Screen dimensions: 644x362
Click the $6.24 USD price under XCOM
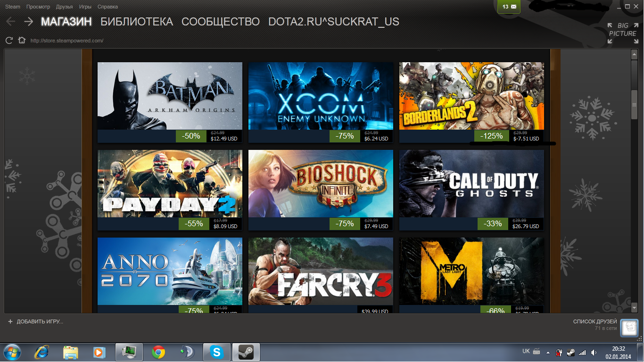[377, 139]
